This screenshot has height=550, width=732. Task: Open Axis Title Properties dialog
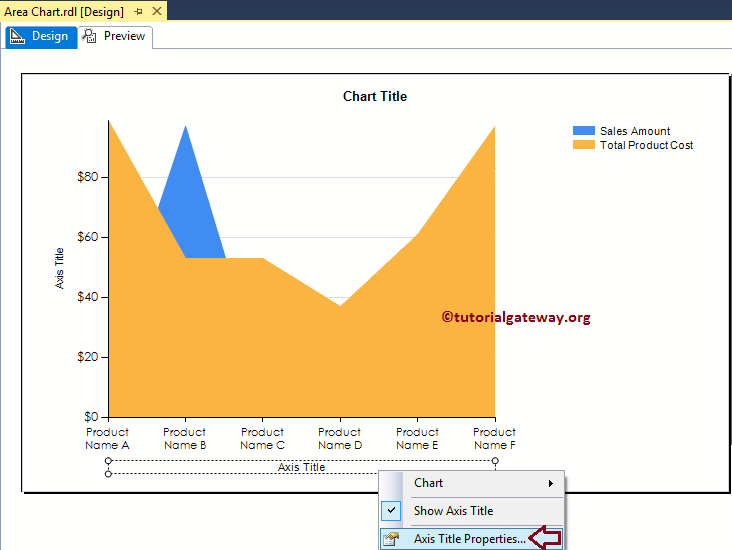click(x=472, y=539)
